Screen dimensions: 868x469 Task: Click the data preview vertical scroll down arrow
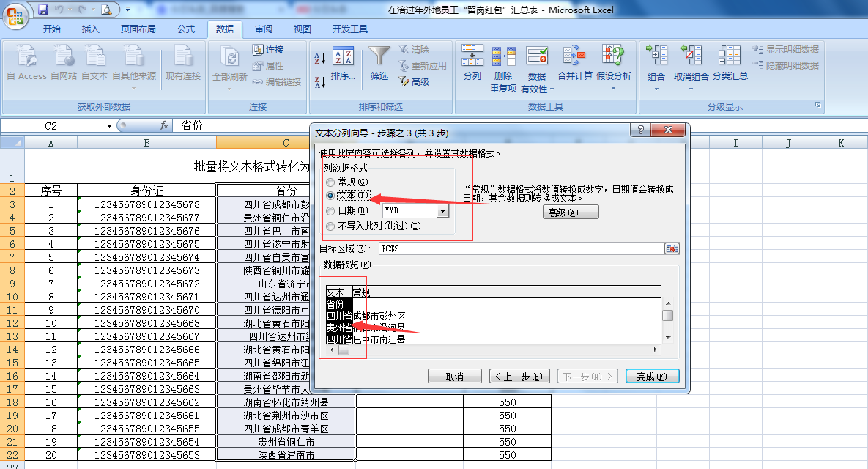667,337
